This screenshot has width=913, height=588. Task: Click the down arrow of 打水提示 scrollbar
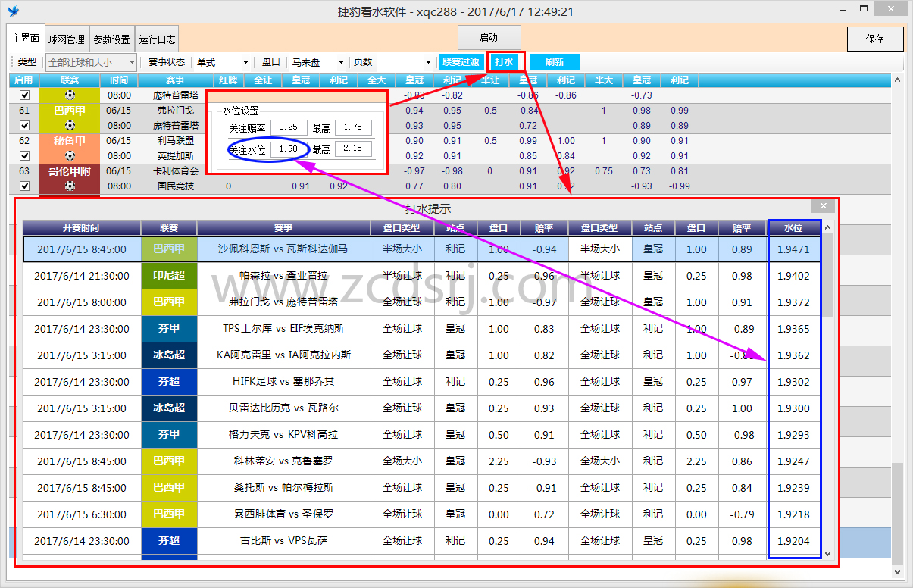pos(827,553)
